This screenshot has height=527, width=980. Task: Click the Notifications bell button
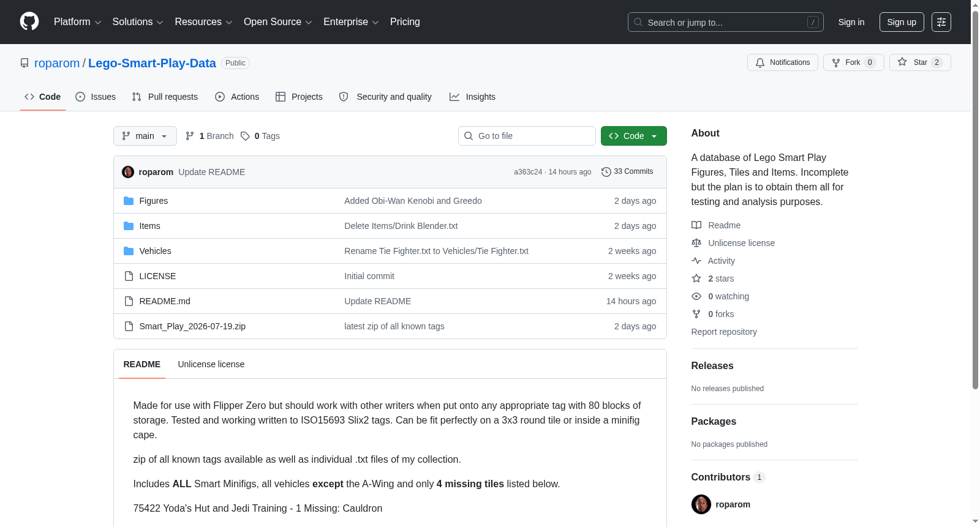pos(782,62)
